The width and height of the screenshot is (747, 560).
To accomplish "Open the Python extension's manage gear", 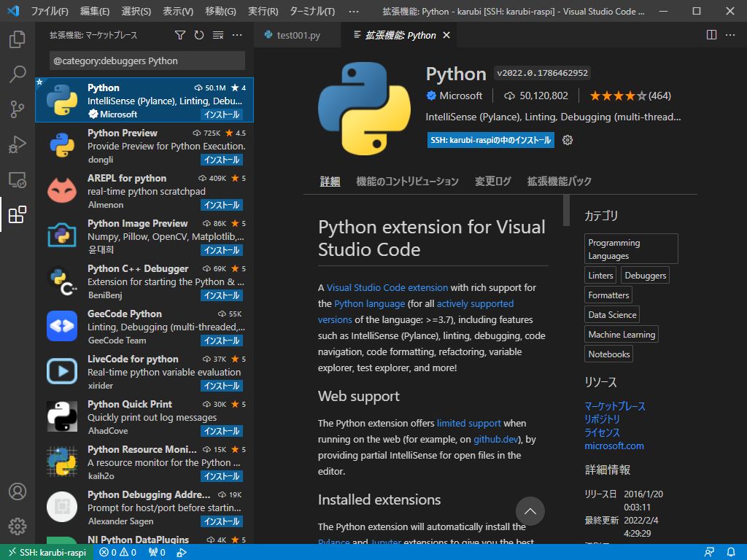I will pos(568,140).
